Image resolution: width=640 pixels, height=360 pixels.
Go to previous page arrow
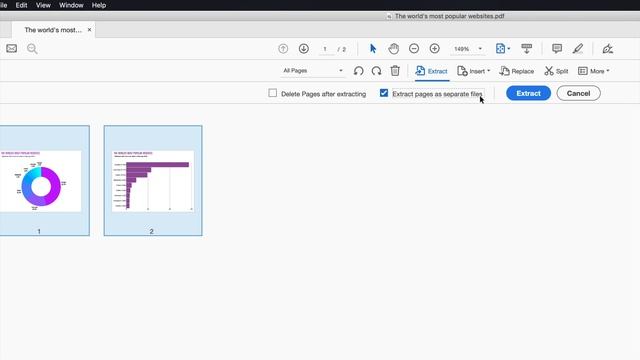(x=283, y=49)
